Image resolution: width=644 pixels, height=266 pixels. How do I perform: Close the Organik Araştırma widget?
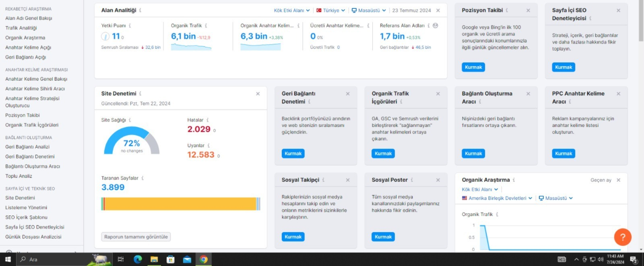(x=618, y=180)
